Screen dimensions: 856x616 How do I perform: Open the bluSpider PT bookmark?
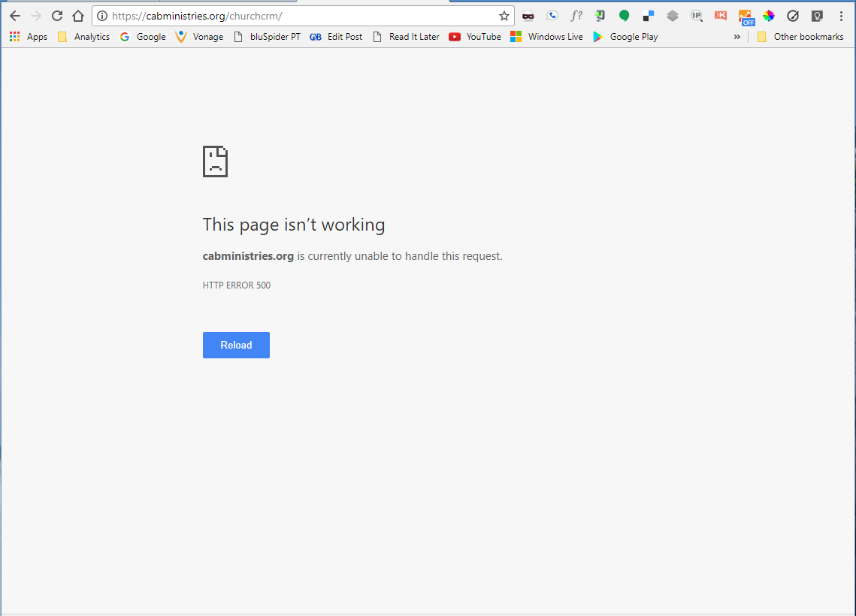[268, 37]
